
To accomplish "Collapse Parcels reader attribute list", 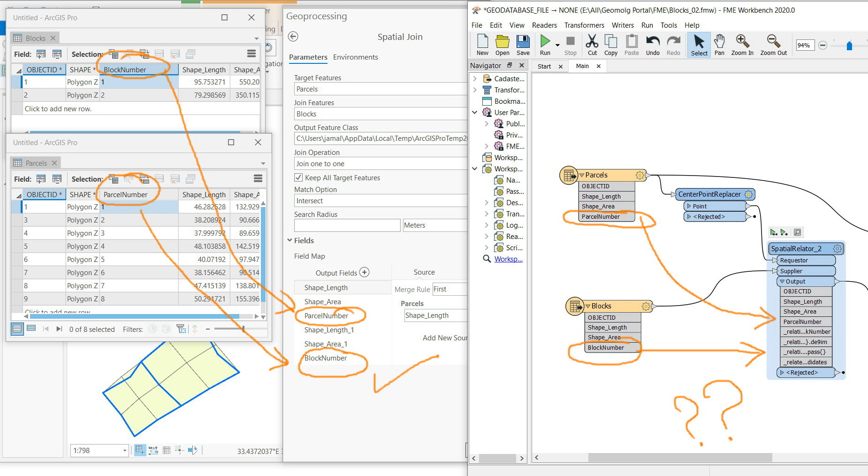I will 582,175.
